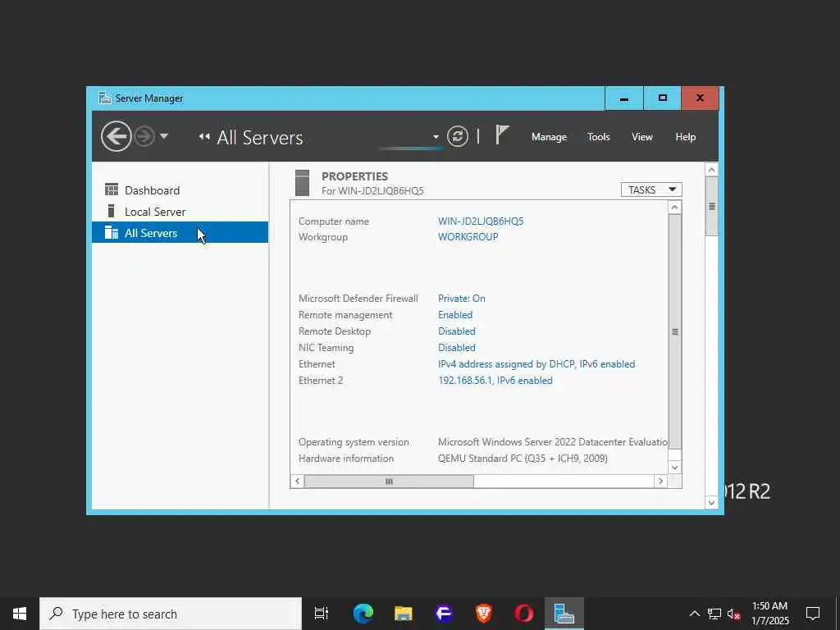Screen dimensions: 840x630
Task: Click the properties panel scroll down arrow
Action: pos(675,467)
